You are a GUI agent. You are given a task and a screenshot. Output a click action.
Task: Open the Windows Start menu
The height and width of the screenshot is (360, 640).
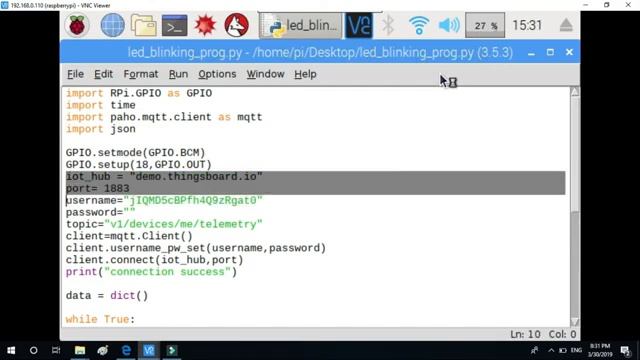[x=11, y=350]
